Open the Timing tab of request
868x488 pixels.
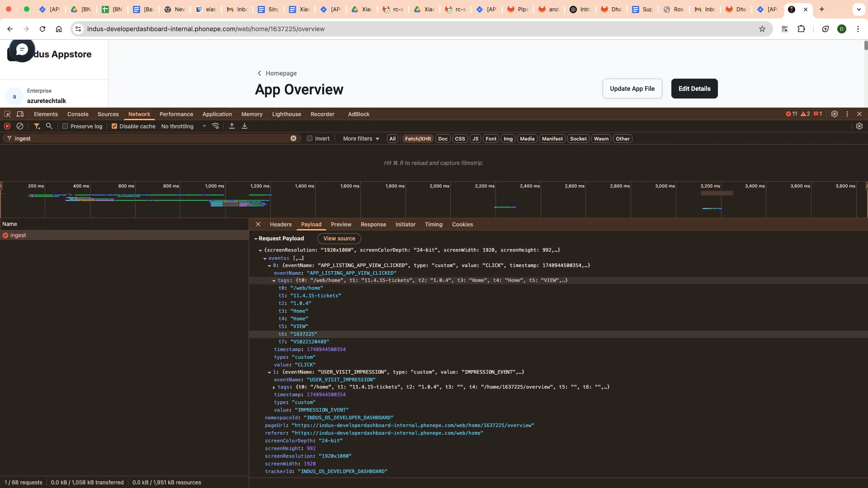(x=434, y=225)
